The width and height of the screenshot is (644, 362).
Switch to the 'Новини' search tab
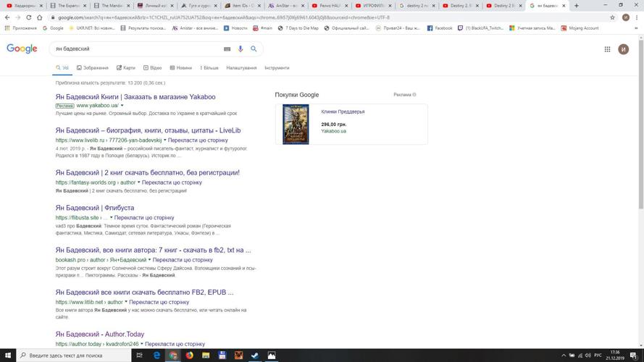pos(181,68)
